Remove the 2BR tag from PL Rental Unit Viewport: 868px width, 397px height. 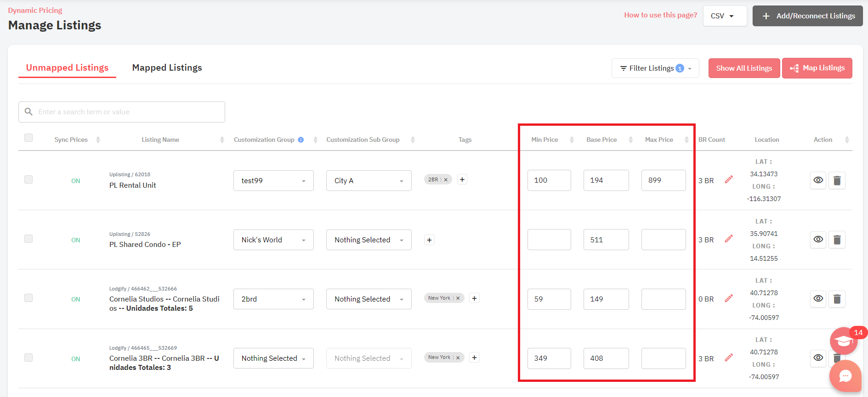[446, 179]
